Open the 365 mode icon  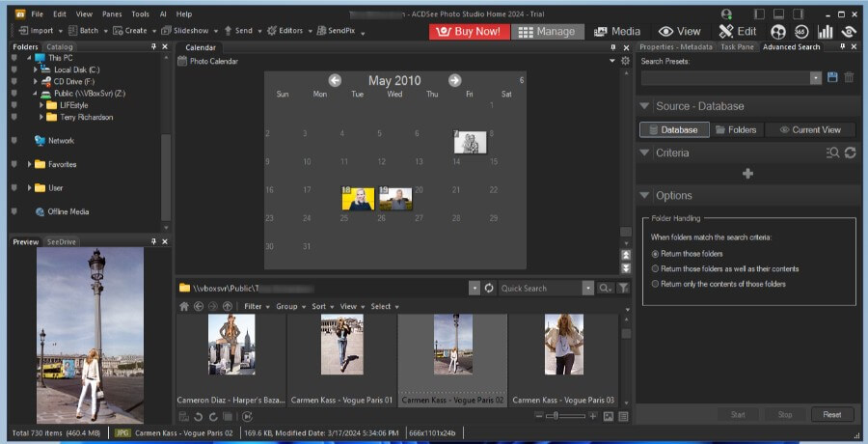[x=801, y=31]
